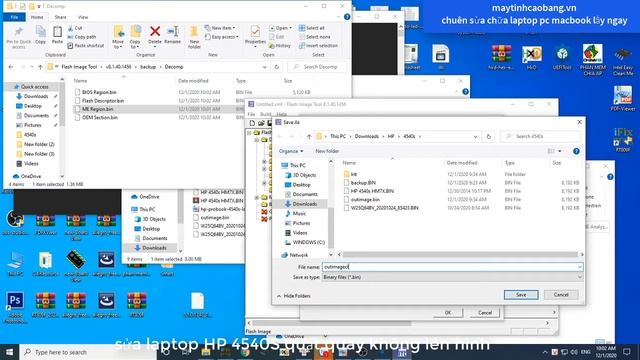Open the File name history dropdown arrow
This screenshot has width=640, height=360.
[x=580, y=267]
